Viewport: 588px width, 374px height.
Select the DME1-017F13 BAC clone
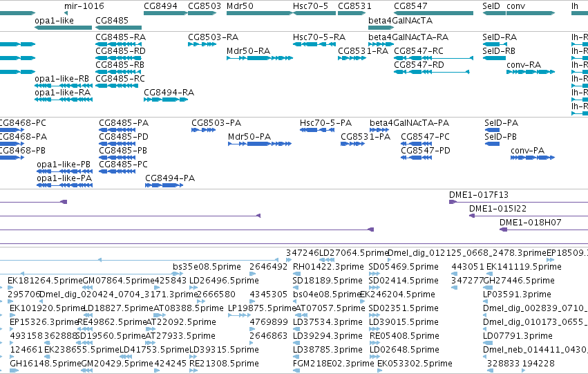pos(519,202)
